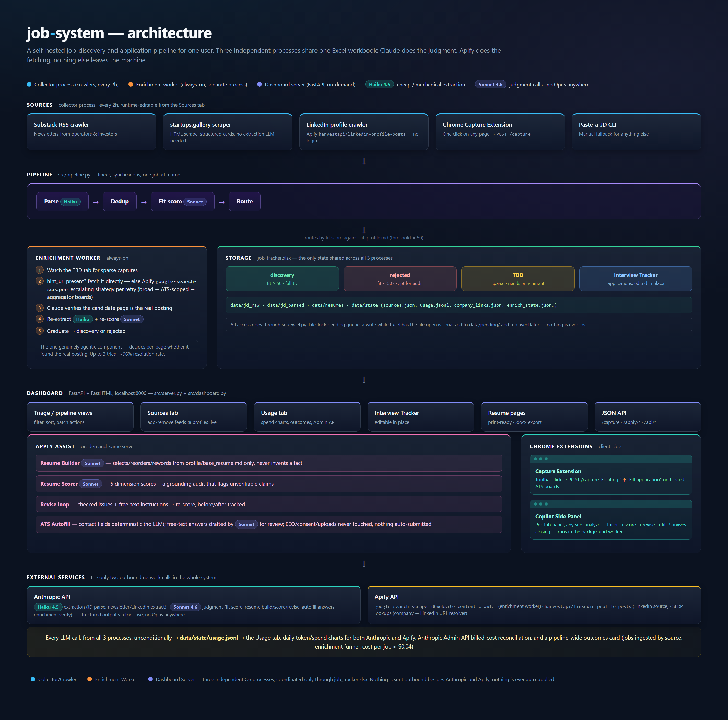Click the job-system — architecture title
Screen dimensions: 728x720
pos(119,33)
